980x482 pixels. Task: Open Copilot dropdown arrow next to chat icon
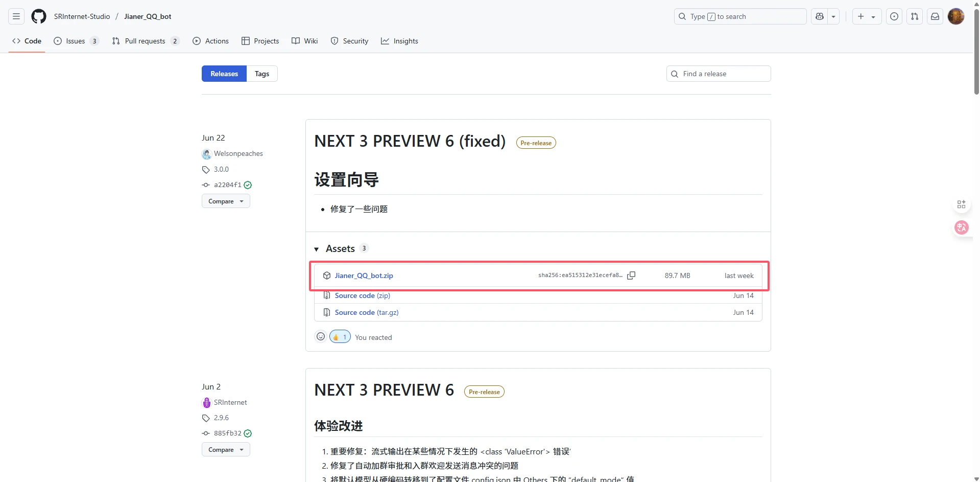point(833,16)
